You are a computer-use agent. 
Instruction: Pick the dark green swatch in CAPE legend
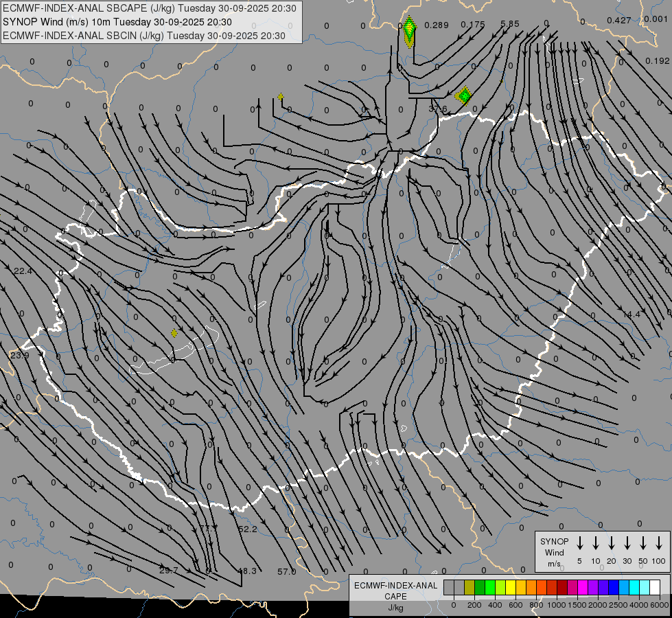tap(480, 588)
